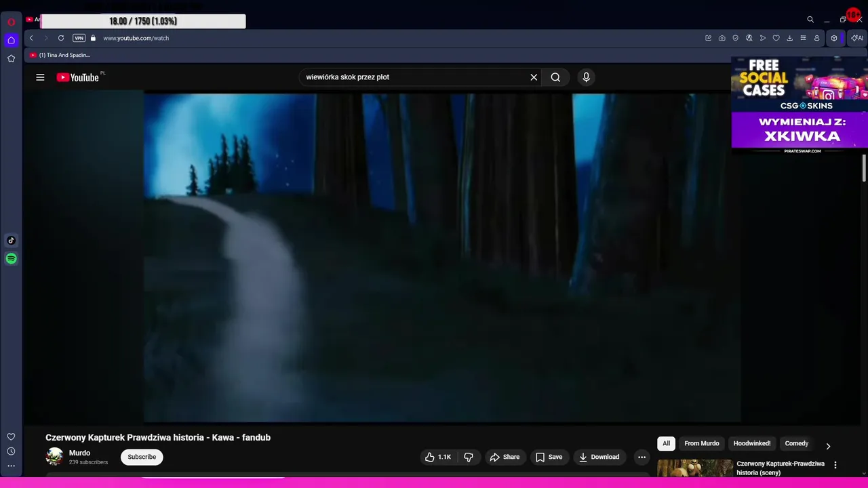868x488 pixels.
Task: Select the Comedy filter chip
Action: click(797, 443)
